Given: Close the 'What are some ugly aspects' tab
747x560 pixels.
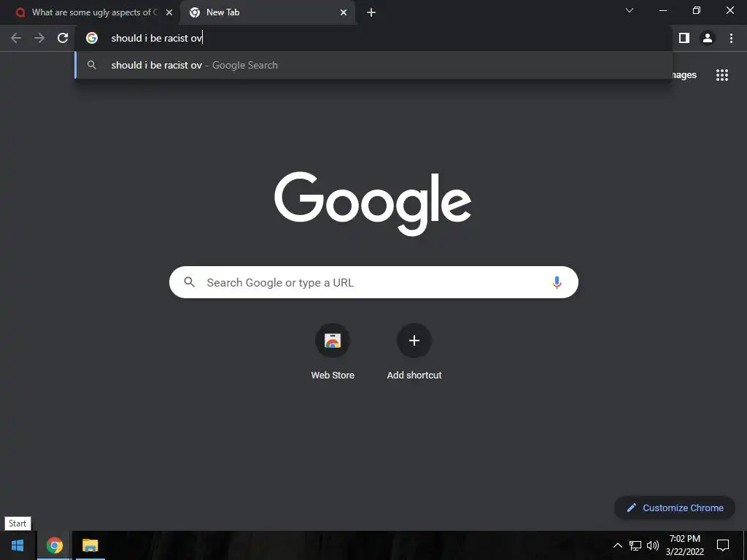Looking at the screenshot, I should tap(169, 12).
